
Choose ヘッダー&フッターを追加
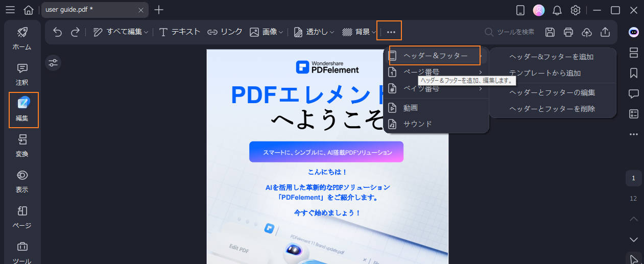(552, 57)
